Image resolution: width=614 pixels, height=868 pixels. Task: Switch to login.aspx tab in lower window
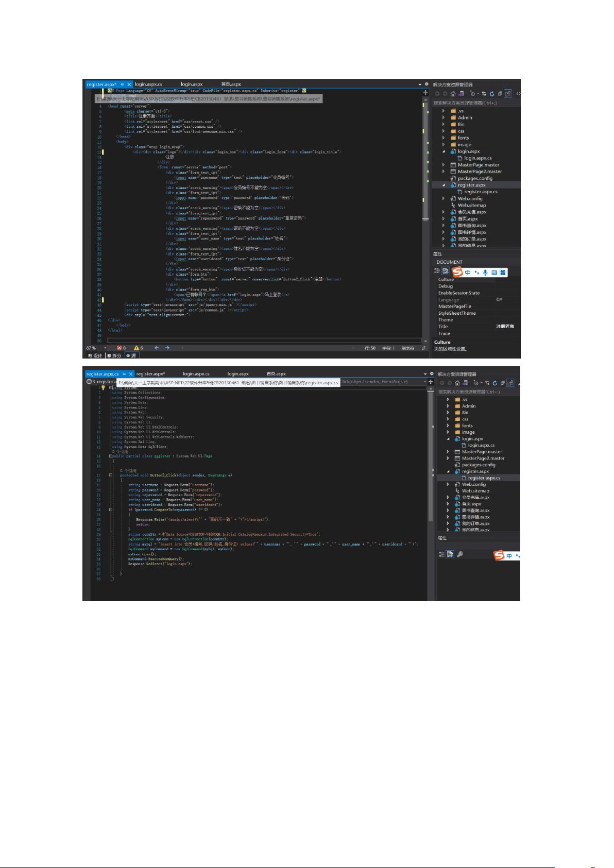point(238,373)
